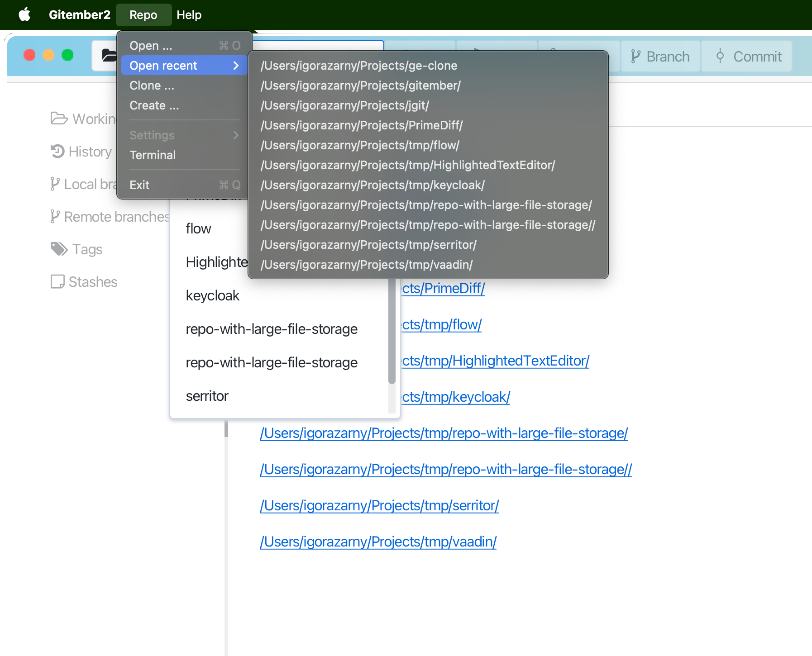
Task: Open recent repo ge-clone
Action: 428,66
